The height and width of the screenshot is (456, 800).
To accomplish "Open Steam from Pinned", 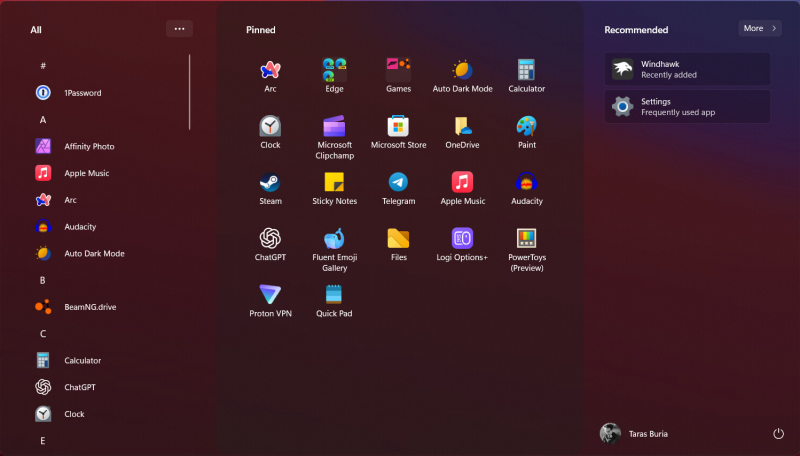I will 270,188.
